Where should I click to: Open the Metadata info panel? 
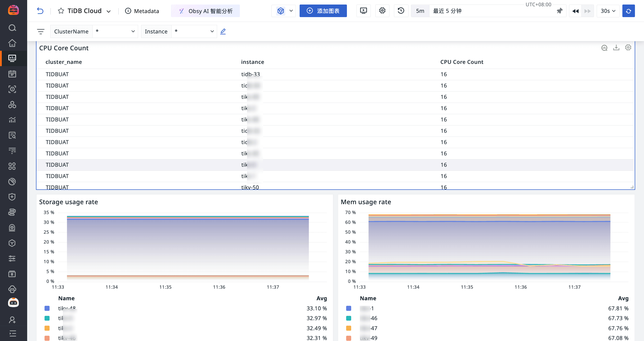tap(142, 11)
